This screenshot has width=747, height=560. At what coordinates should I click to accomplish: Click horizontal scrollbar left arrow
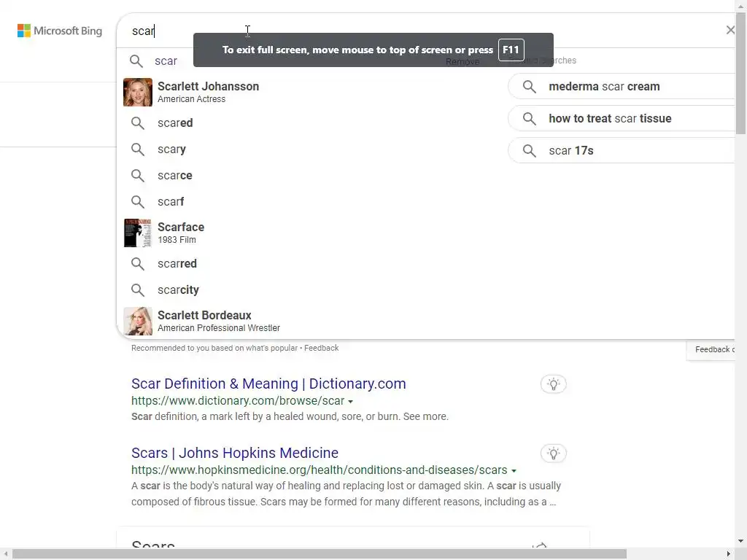[x=6, y=554]
